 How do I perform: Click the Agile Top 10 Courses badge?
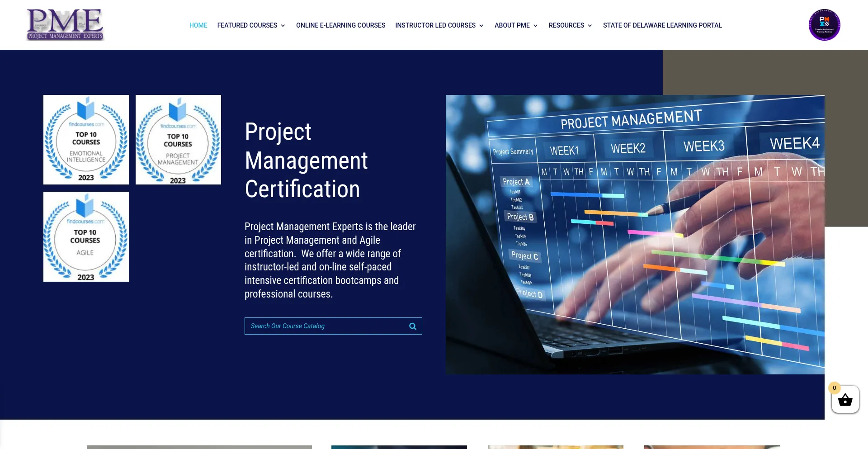click(86, 236)
